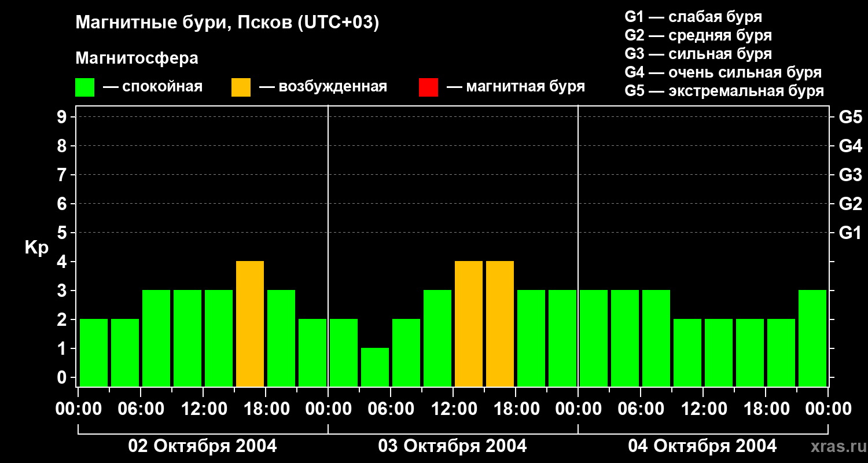Click the 18:00 time label under 03 Октября

click(516, 409)
